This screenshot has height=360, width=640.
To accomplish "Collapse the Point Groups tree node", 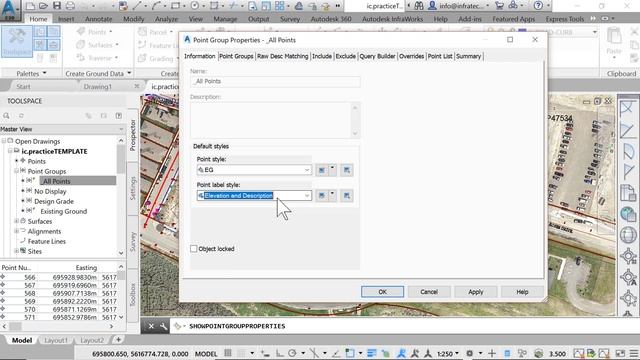I will pos(17,171).
